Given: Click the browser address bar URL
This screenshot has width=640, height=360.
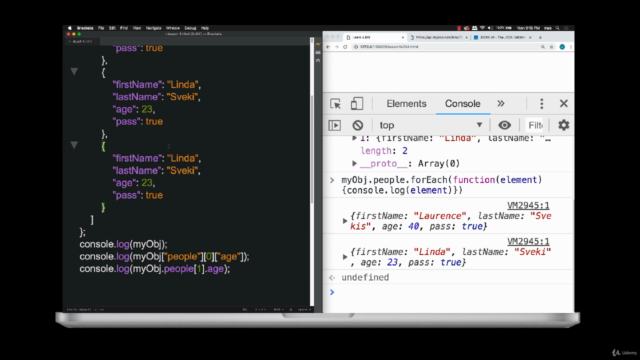Looking at the screenshot, I should (389, 47).
